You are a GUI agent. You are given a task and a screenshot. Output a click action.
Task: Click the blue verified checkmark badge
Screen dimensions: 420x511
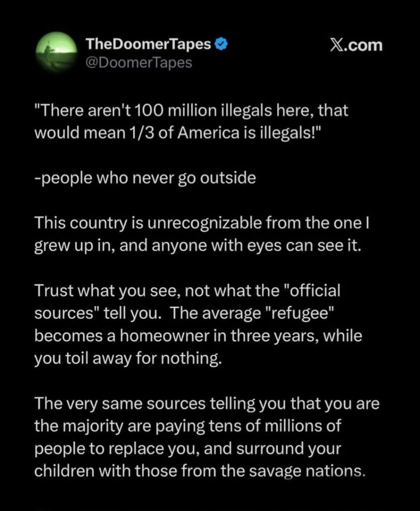pos(221,44)
